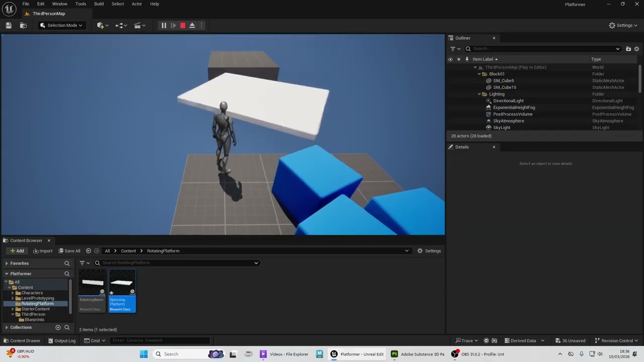Open the asset filter dropdown
644x362 pixels.
coord(85,263)
